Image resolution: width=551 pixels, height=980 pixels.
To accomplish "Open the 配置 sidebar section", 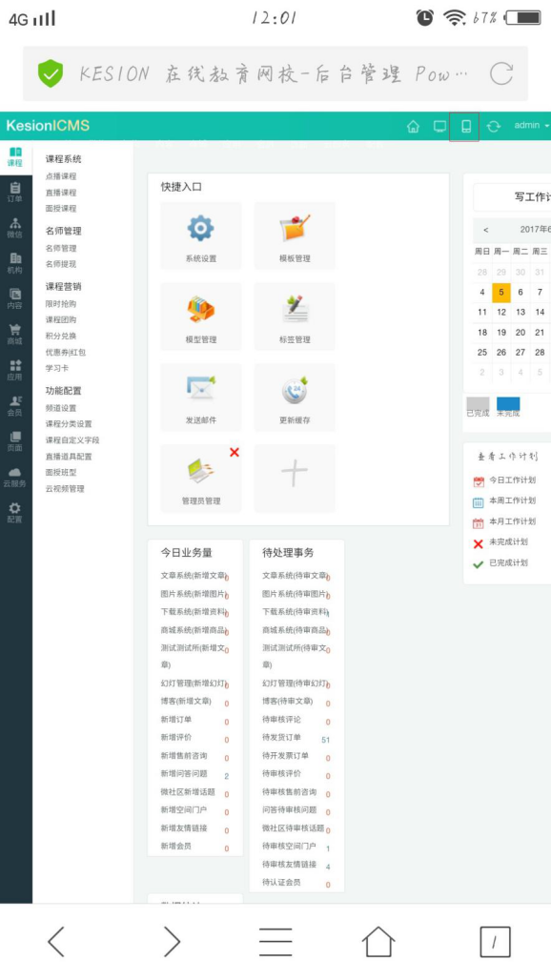I will click(x=15, y=512).
